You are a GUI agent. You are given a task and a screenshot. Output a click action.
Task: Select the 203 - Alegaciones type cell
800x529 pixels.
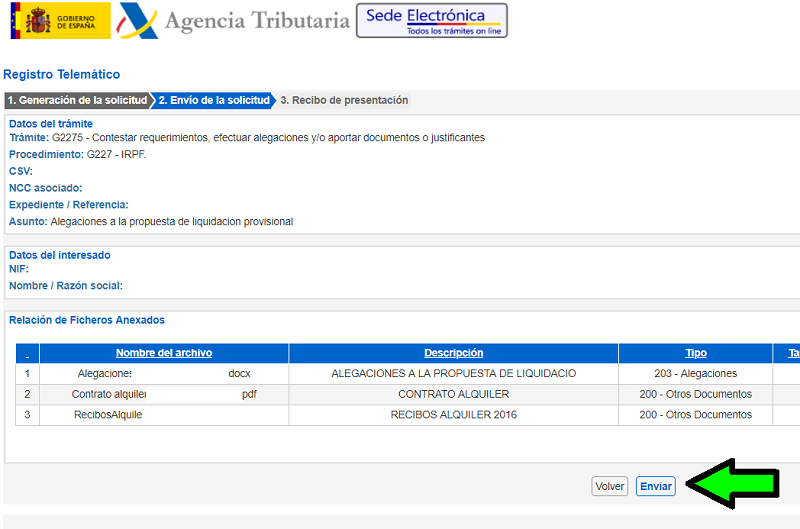695,373
